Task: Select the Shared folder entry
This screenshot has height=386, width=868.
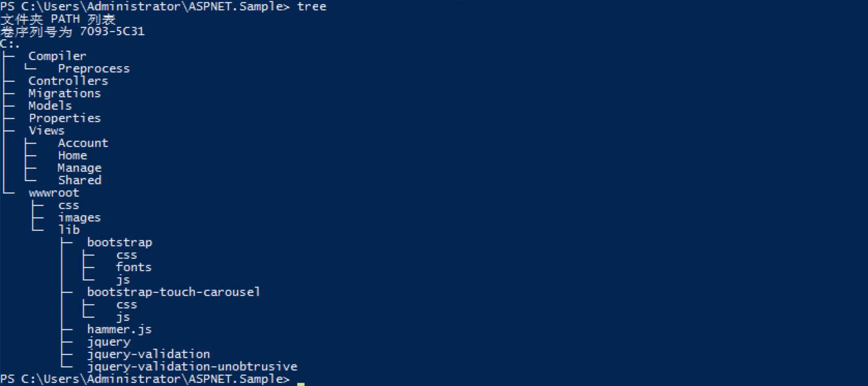Action: click(79, 180)
